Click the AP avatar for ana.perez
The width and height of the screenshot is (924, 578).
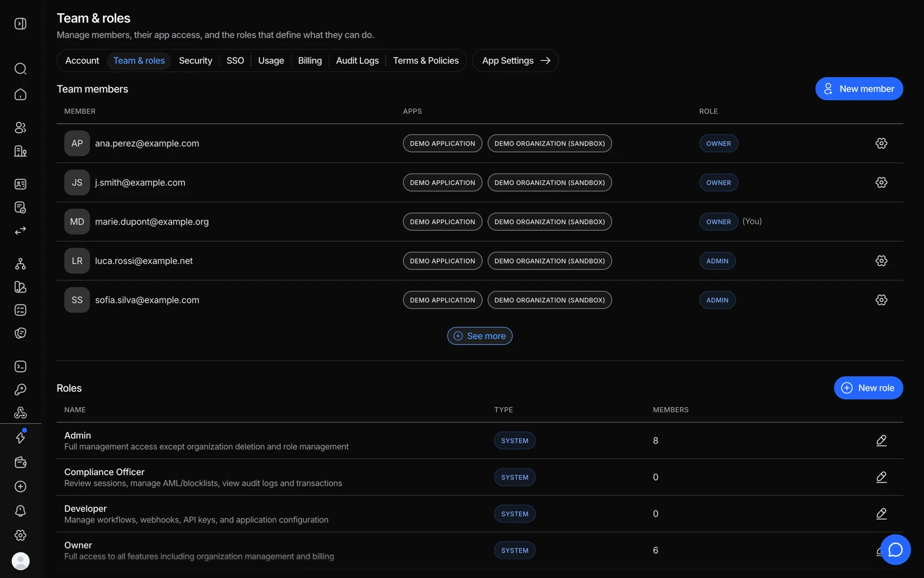[77, 143]
